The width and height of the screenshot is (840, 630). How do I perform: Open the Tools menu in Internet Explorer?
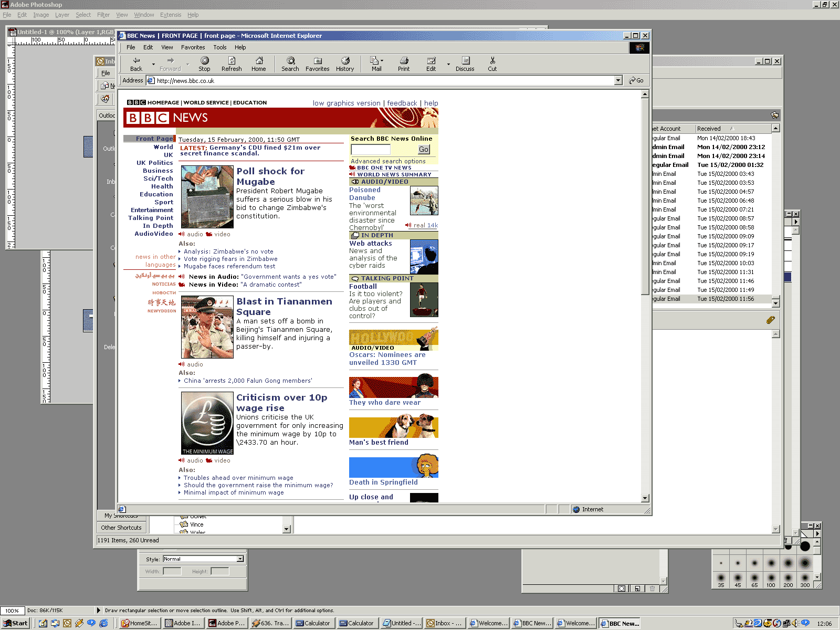click(220, 47)
